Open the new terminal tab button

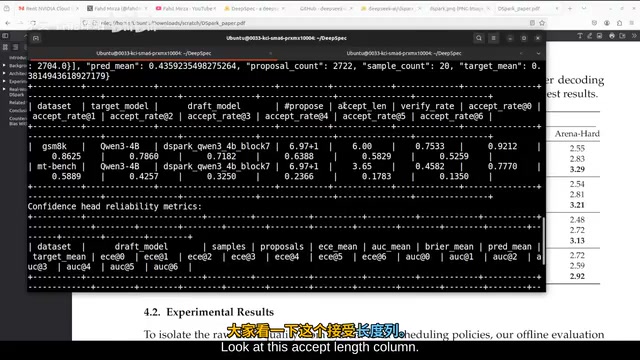[x=36, y=38]
